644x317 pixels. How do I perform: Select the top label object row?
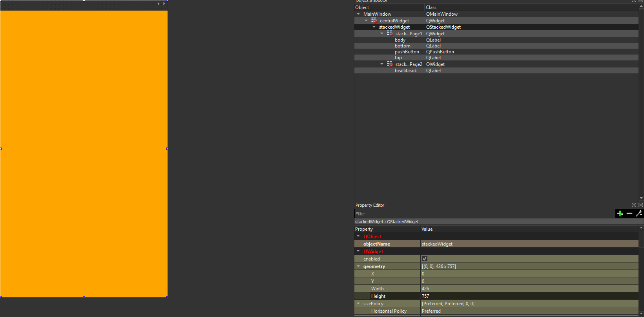click(496, 58)
